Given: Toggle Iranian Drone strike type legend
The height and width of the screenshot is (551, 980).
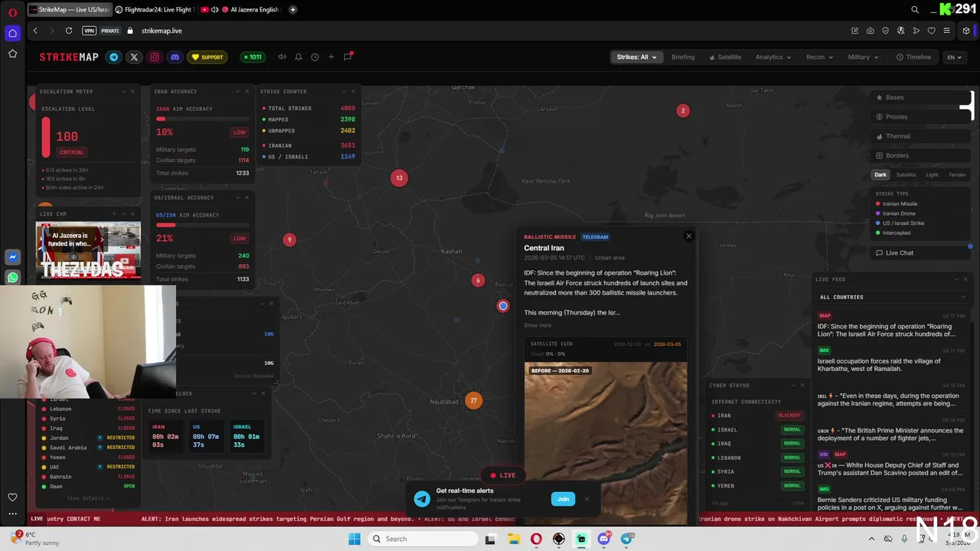Looking at the screenshot, I should [895, 214].
